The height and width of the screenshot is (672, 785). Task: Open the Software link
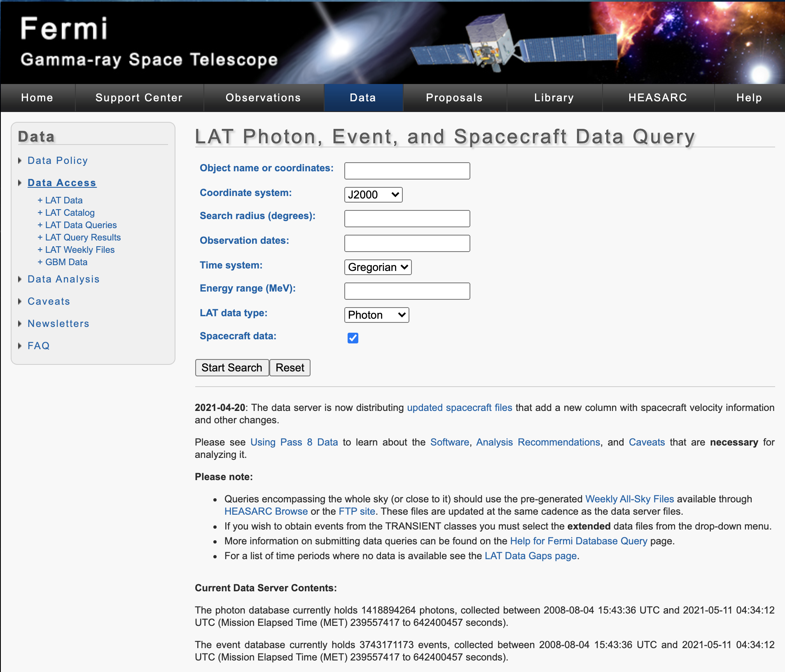click(x=450, y=442)
